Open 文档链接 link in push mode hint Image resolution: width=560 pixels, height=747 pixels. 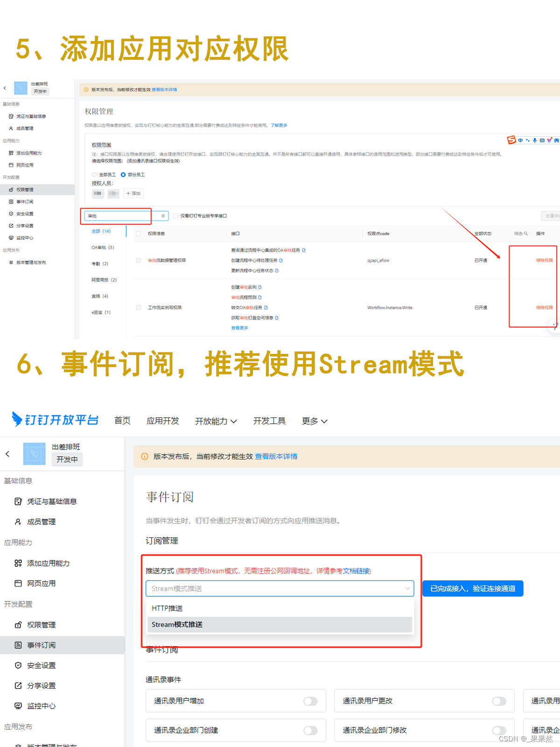(356, 571)
